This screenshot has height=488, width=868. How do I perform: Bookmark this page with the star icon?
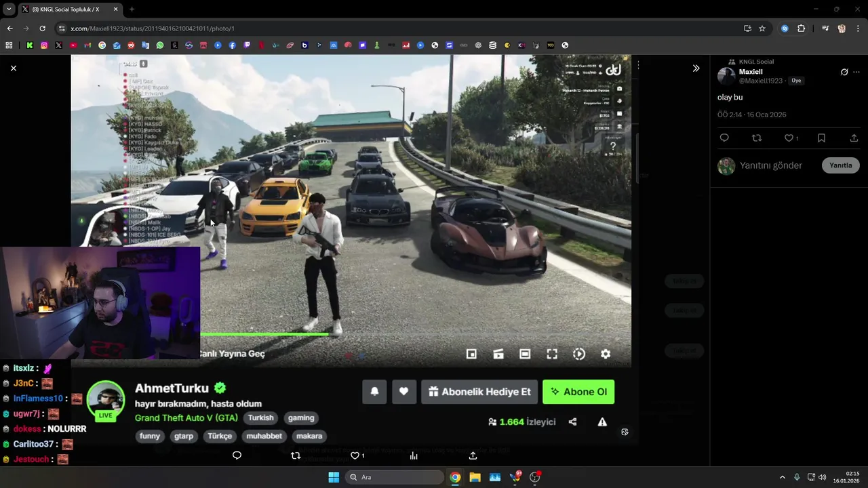[x=762, y=28]
